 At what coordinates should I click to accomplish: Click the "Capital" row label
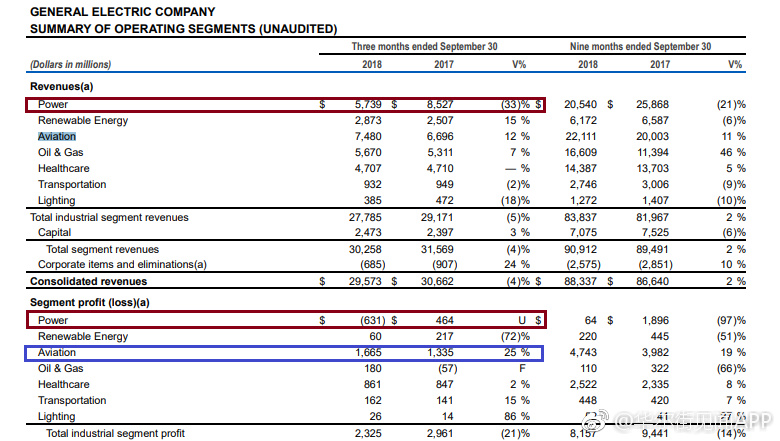(54, 232)
